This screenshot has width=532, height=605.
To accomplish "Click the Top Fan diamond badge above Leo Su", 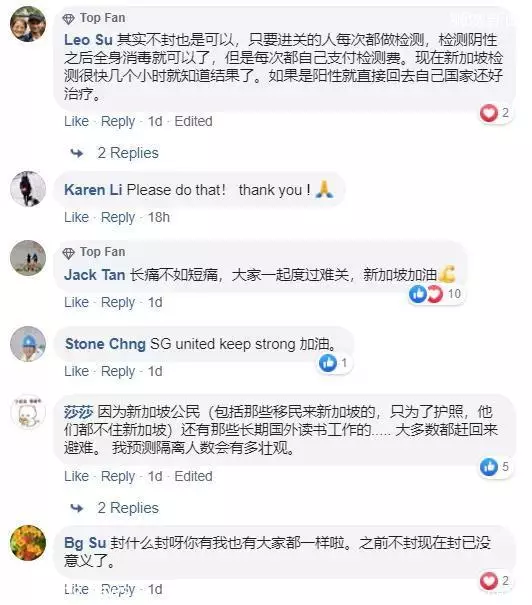I will click(x=68, y=19).
